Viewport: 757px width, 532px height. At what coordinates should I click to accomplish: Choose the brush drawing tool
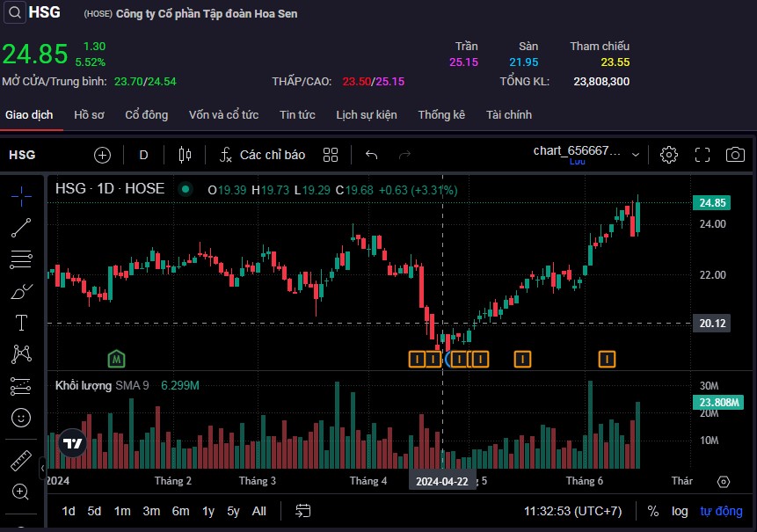coord(21,291)
